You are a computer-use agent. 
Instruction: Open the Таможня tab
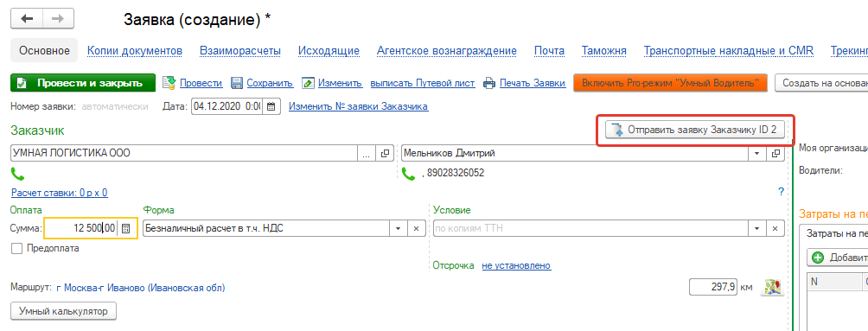click(604, 51)
